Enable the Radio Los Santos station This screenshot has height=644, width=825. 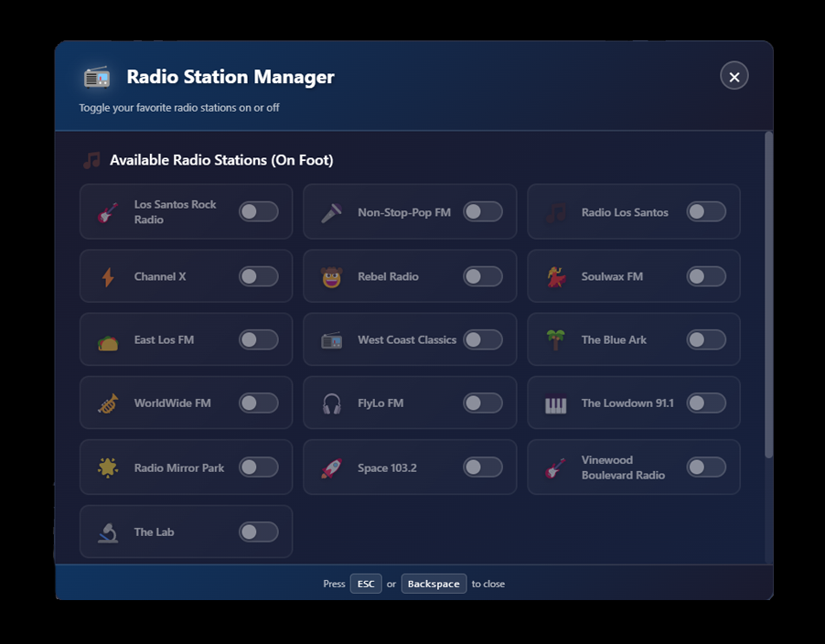point(706,211)
